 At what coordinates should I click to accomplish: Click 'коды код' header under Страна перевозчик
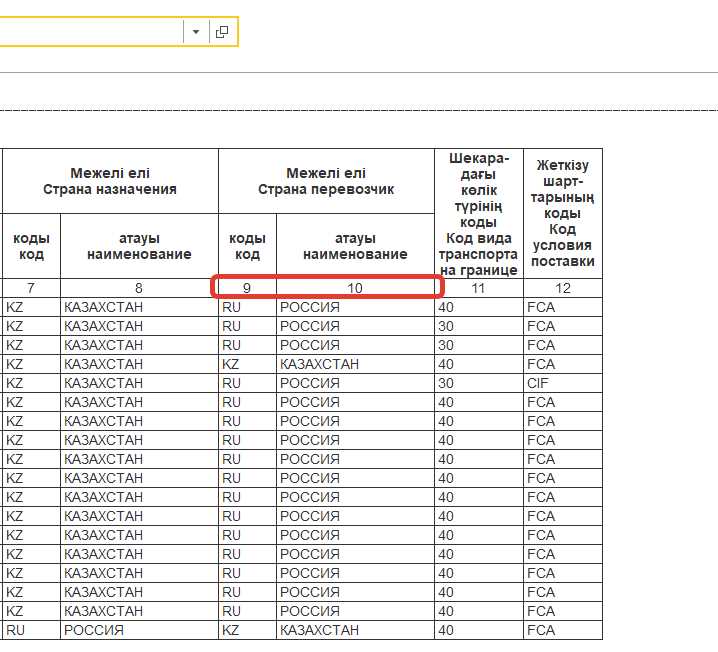click(247, 246)
